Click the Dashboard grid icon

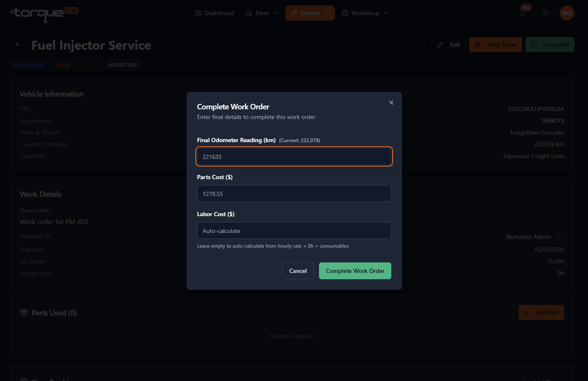(x=198, y=13)
